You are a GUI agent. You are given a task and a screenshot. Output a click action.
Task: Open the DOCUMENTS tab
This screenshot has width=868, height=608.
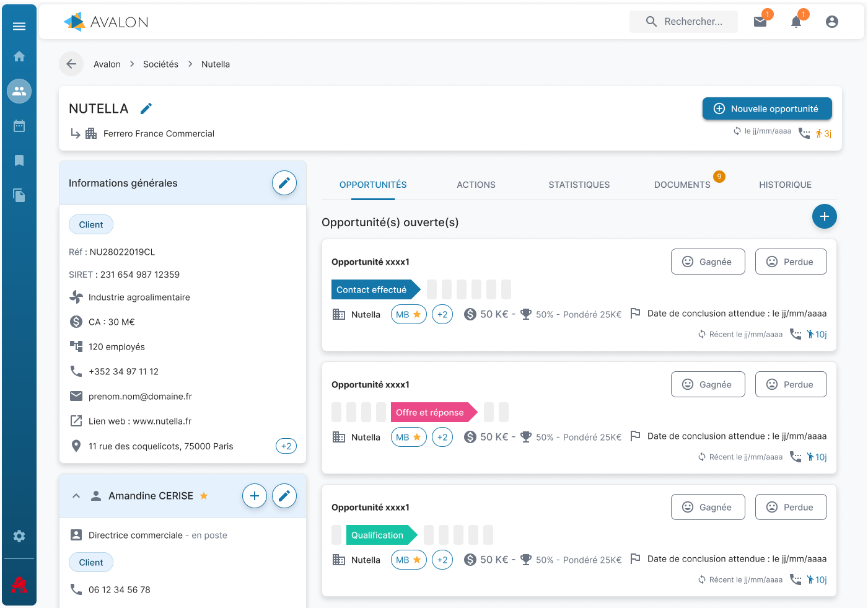[682, 185]
